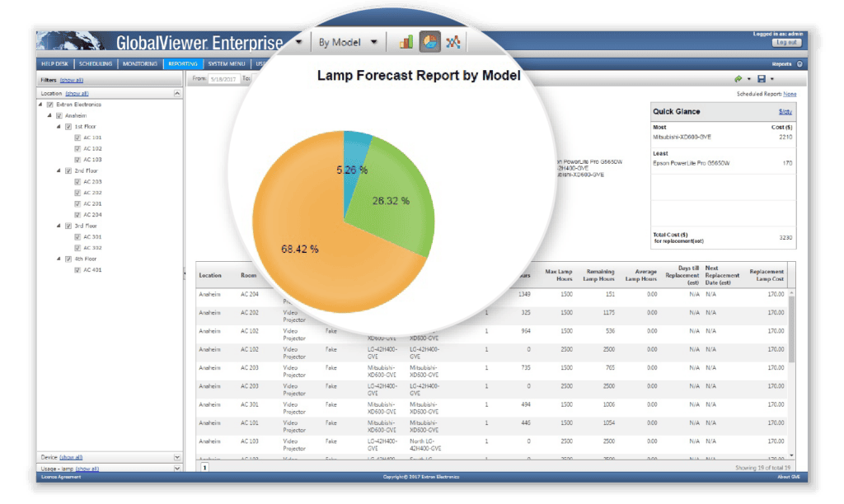Viewport: 844px width, 504px height.
Task: Open the SCHEDULING tab
Action: point(96,64)
